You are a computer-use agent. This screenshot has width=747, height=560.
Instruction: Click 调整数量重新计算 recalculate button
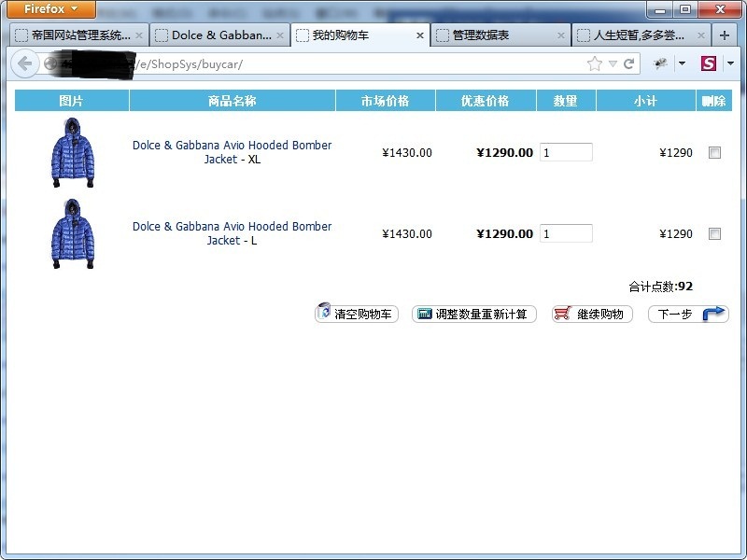pos(474,314)
